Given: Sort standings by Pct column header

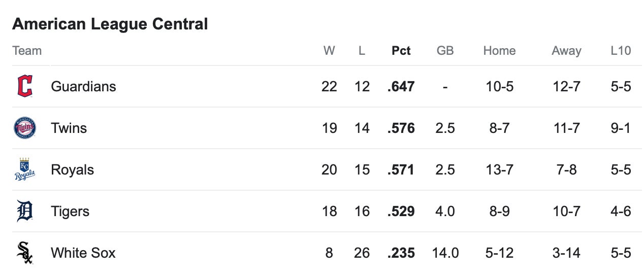Looking at the screenshot, I should (x=401, y=51).
